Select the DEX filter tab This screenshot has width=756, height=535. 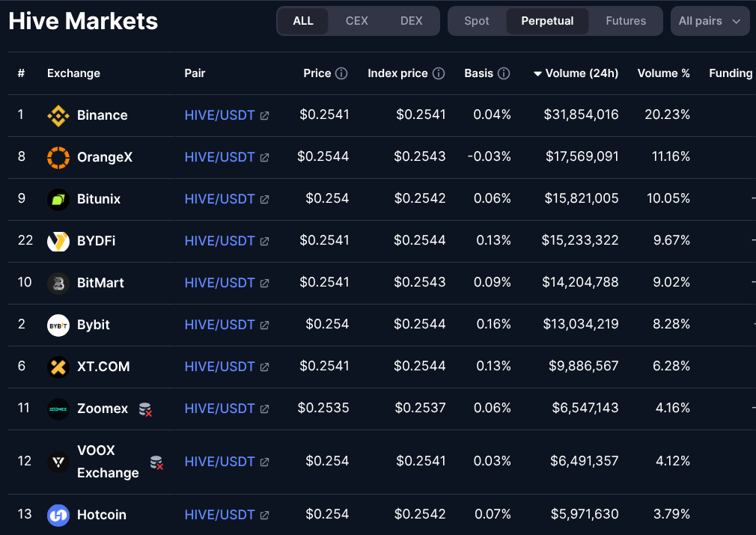411,21
